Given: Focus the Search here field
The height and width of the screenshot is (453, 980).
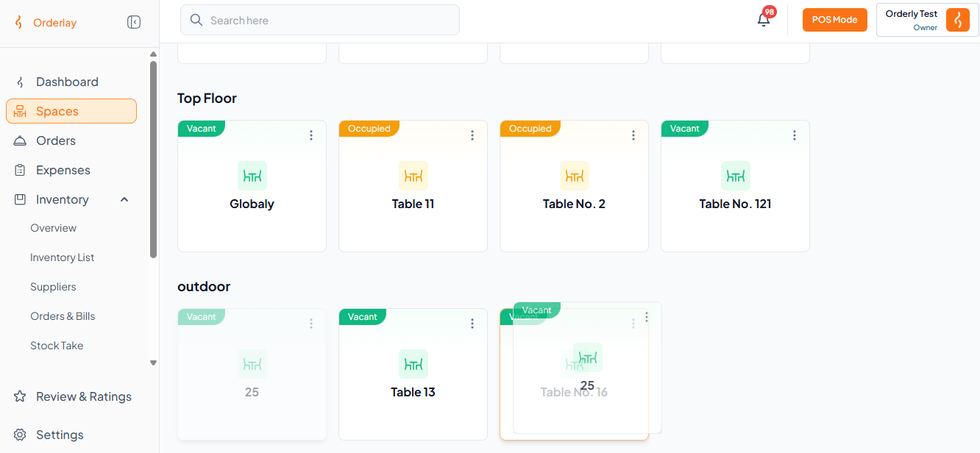Looking at the screenshot, I should 320,20.
